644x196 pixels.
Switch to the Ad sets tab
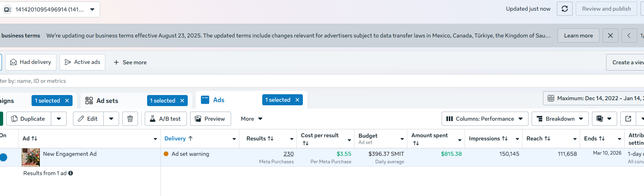tap(107, 101)
